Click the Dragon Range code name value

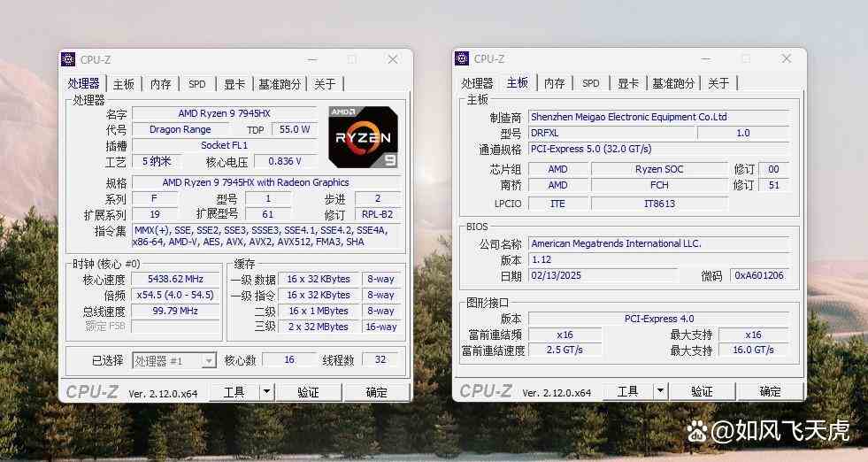(180, 129)
